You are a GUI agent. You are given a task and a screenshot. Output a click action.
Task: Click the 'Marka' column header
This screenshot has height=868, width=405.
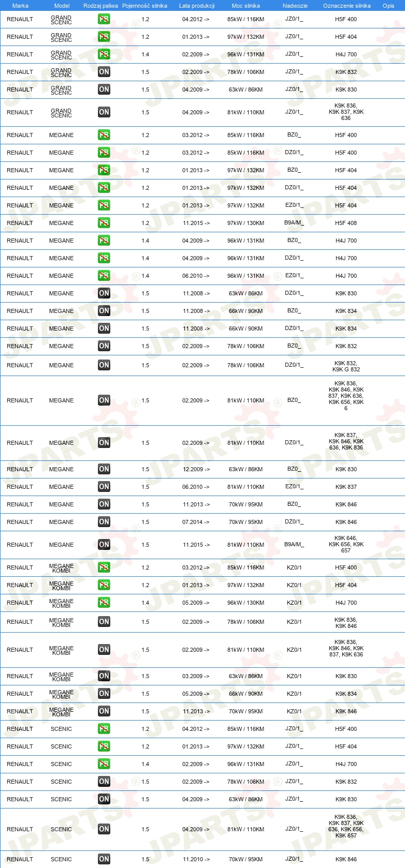[20, 6]
